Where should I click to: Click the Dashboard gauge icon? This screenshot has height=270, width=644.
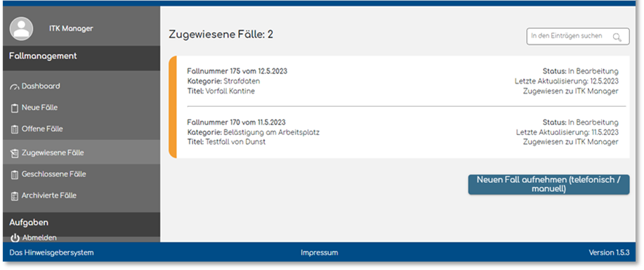[x=15, y=87]
